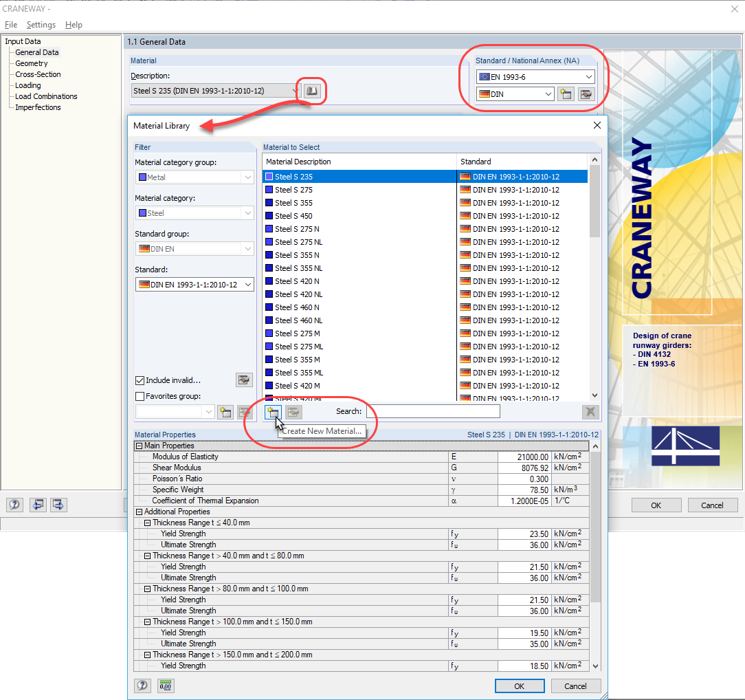Viewport: 745px width, 700px height.
Task: Collapse Thickness Range t > 80.0 mm group
Action: pyautogui.click(x=148, y=589)
